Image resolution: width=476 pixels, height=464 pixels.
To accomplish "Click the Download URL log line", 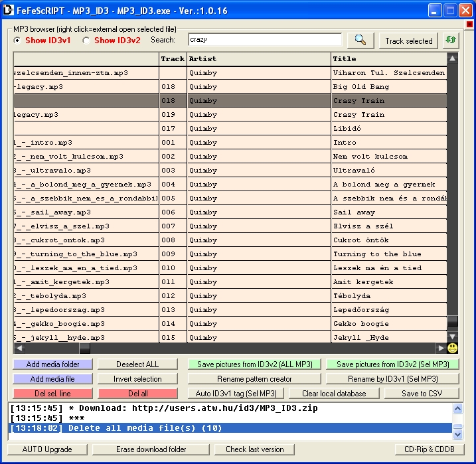I will (230, 408).
